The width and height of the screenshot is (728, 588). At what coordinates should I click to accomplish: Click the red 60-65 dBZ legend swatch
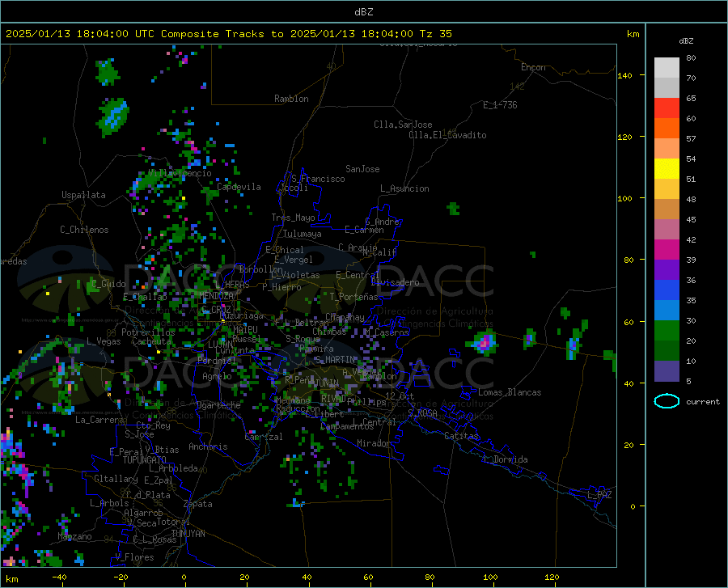click(667, 108)
